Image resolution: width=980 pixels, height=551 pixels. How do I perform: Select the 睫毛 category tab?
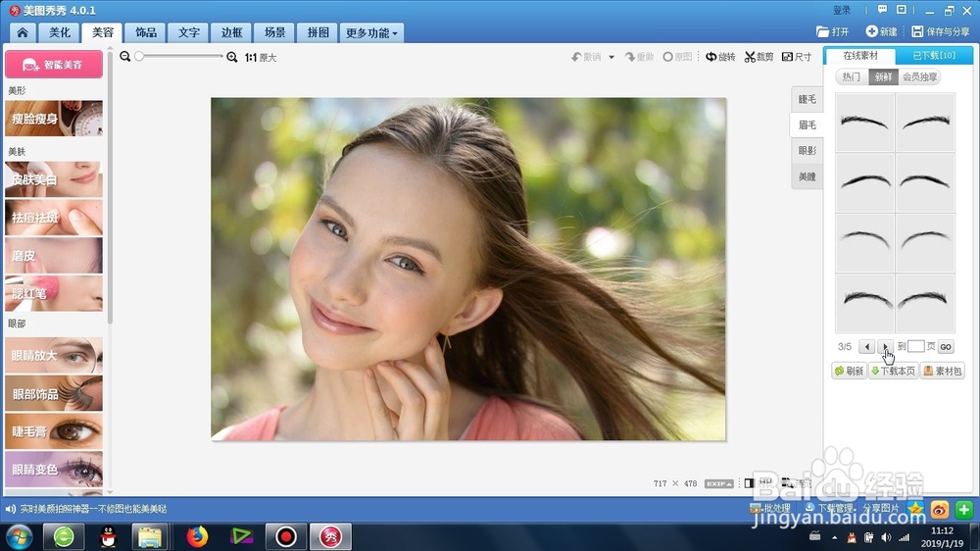807,99
